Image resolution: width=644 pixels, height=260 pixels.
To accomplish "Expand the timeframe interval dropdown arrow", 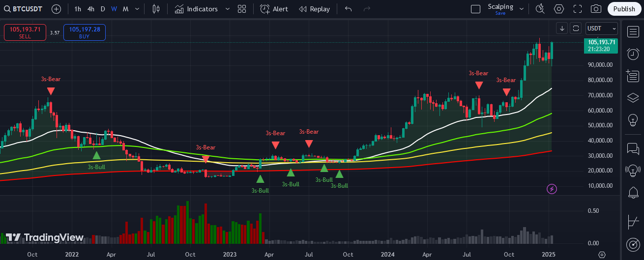I will coord(137,9).
